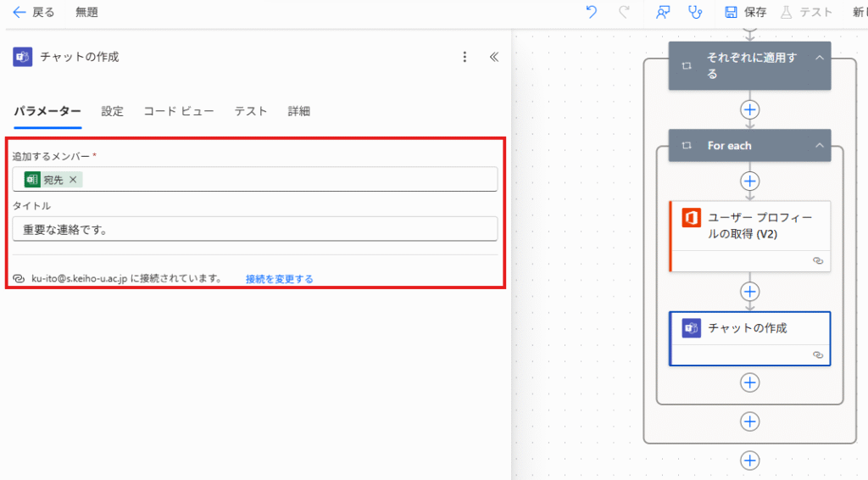Click connection icon on user profile card
Image resolution: width=868 pixels, height=480 pixels.
(818, 260)
